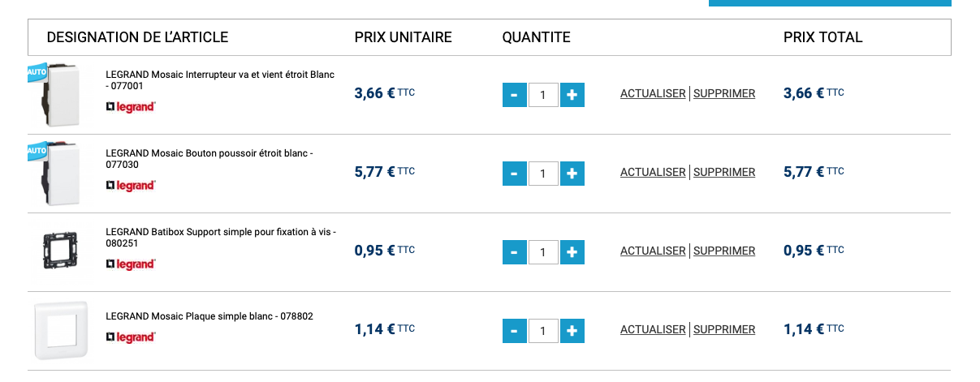980x382 pixels.
Task: Click SUPPRIMER for Interrupteur va et vient
Action: (724, 94)
